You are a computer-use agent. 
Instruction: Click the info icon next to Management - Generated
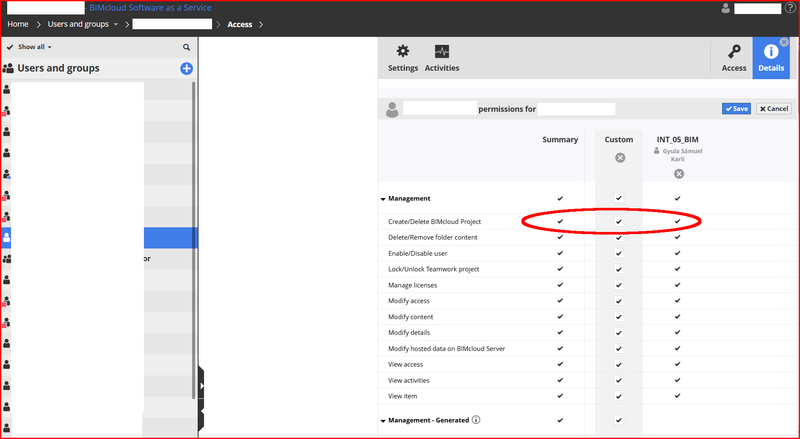[476, 420]
